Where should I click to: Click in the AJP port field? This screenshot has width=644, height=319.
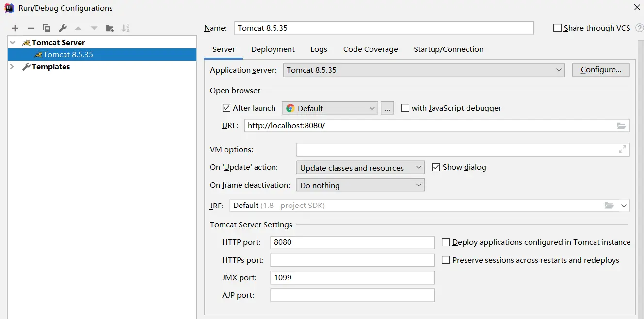pos(352,295)
